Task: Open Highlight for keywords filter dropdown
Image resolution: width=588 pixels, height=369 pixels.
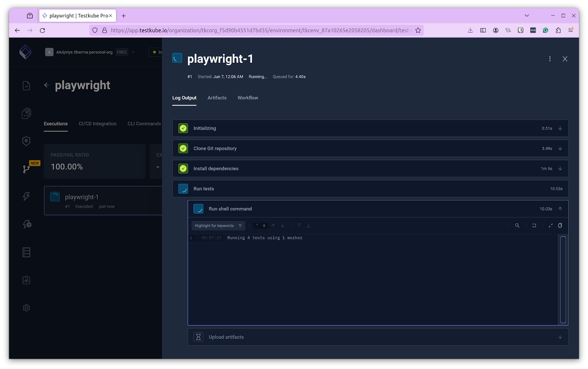Action: pyautogui.click(x=218, y=225)
